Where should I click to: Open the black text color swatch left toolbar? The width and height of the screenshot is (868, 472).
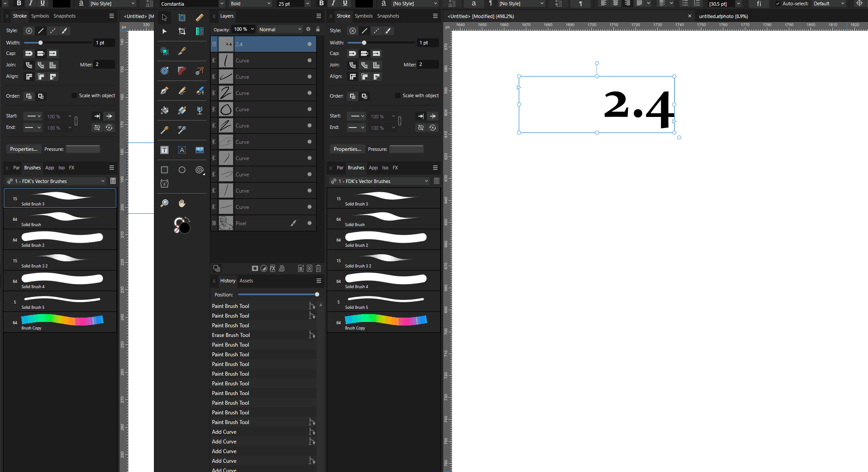(x=62, y=4)
